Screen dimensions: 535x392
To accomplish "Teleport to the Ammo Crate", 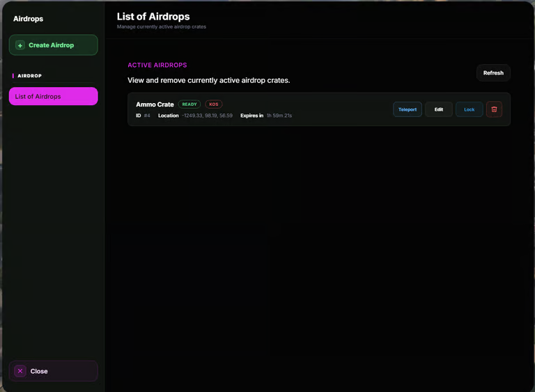I will click(x=408, y=109).
